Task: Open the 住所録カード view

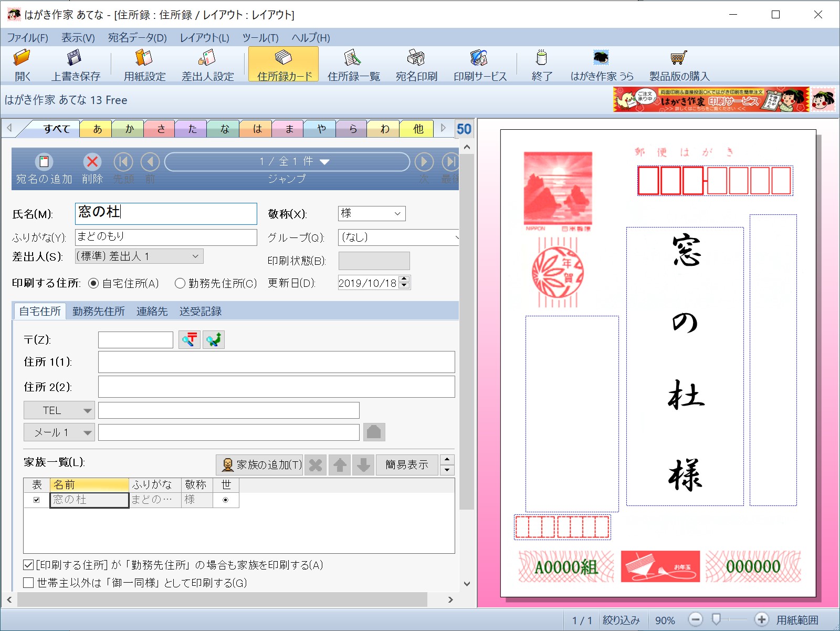Action: 282,64
